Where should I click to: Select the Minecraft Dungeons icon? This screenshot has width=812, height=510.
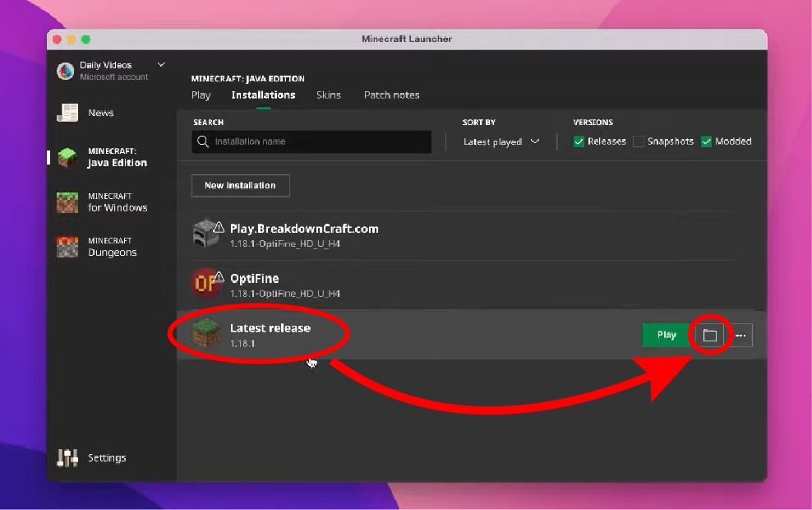pos(67,248)
